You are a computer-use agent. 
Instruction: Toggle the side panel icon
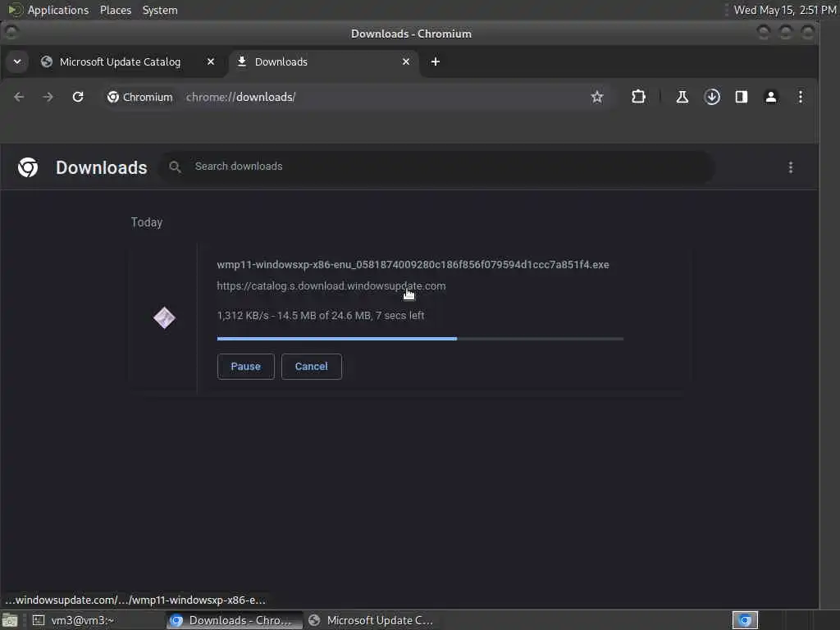point(742,97)
